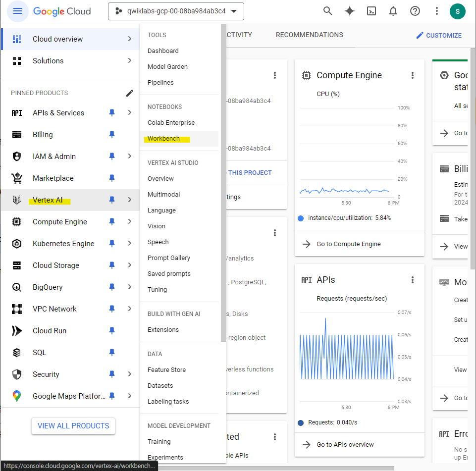Open Gemini AI sparkle icon
The width and height of the screenshot is (476, 471).
click(x=349, y=11)
